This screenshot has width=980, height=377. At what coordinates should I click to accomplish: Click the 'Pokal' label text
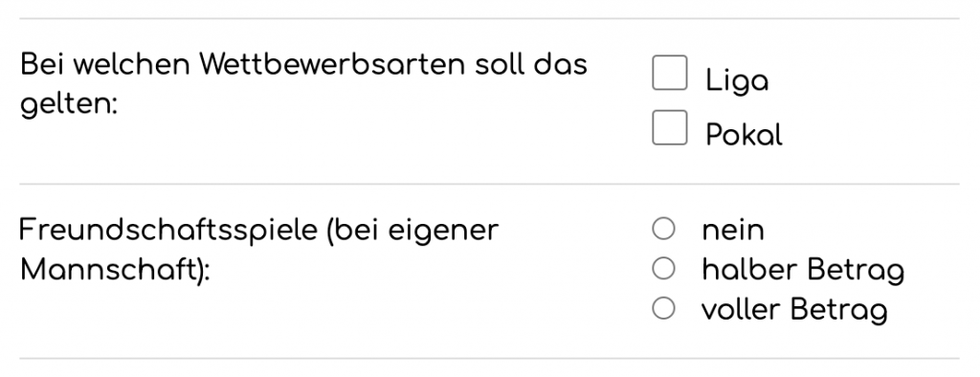tap(744, 134)
